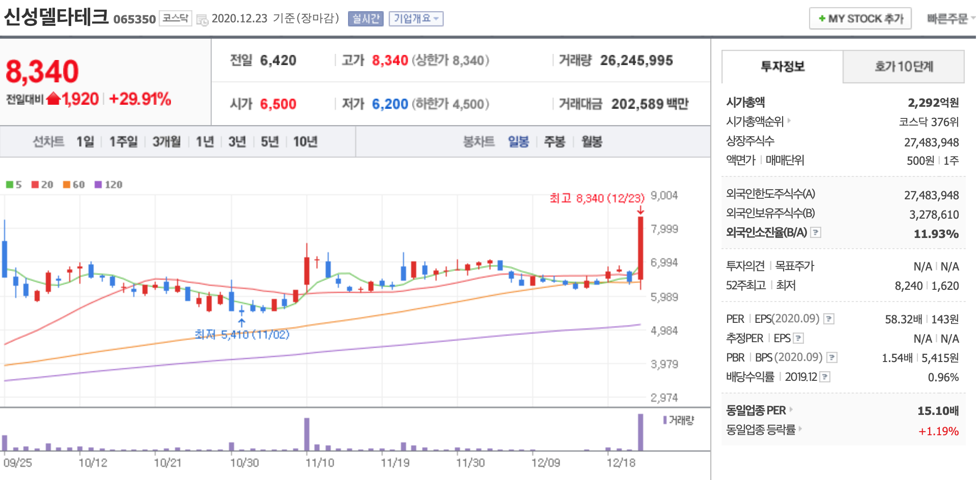Click the current price 8,340 in red
Viewport: 980px width, 480px height.
pyautogui.click(x=42, y=71)
